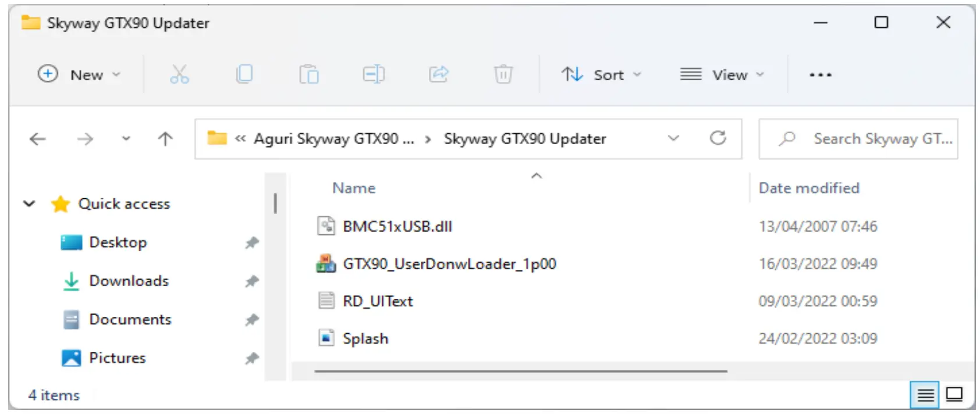This screenshot has height=414, width=980.
Task: Open Documents in navigation pane
Action: click(x=130, y=319)
